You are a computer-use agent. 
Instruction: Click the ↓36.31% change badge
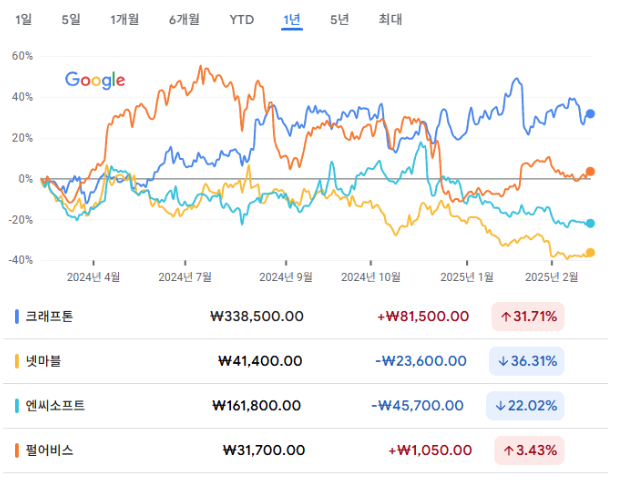pos(527,361)
